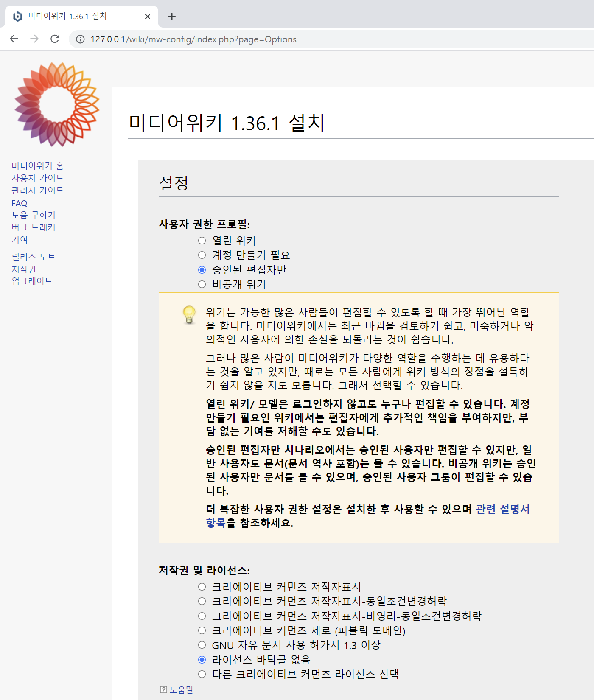Open the 사용자 가이드 sidebar link
594x700 pixels.
(38, 178)
